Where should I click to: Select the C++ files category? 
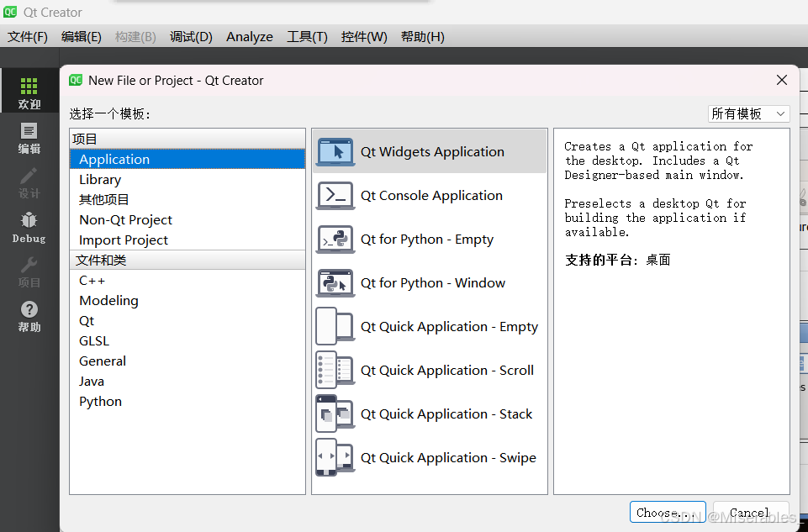[187, 280]
